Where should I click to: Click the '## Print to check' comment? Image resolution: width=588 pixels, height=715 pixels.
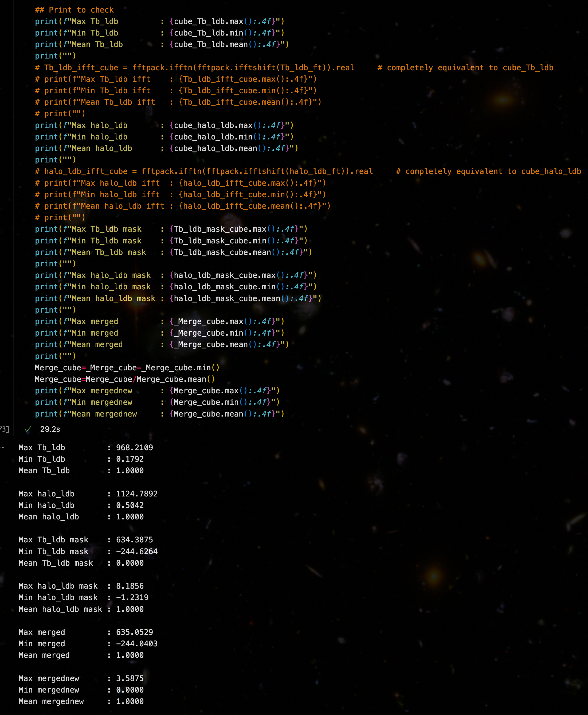pyautogui.click(x=74, y=10)
